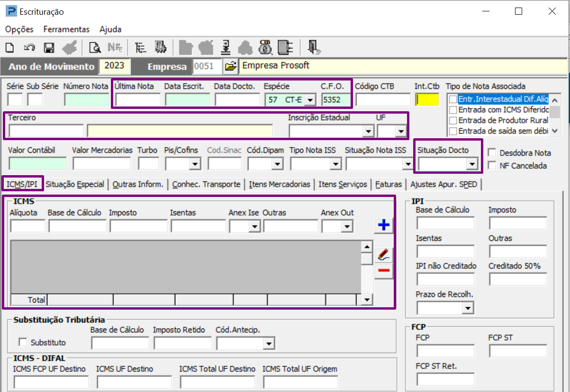The image size is (570, 392).
Task: Save record using the floppy disk icon
Action: [49, 47]
